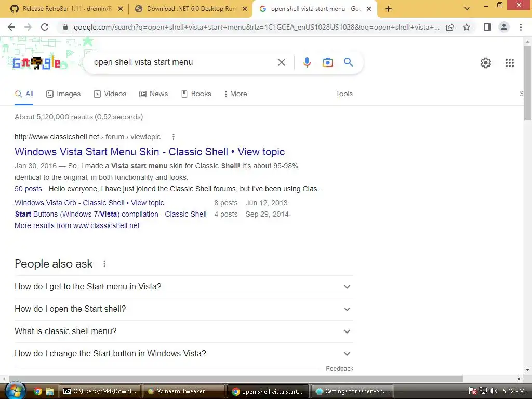Close the RetroBar release tab
532x399 pixels.
click(x=121, y=9)
